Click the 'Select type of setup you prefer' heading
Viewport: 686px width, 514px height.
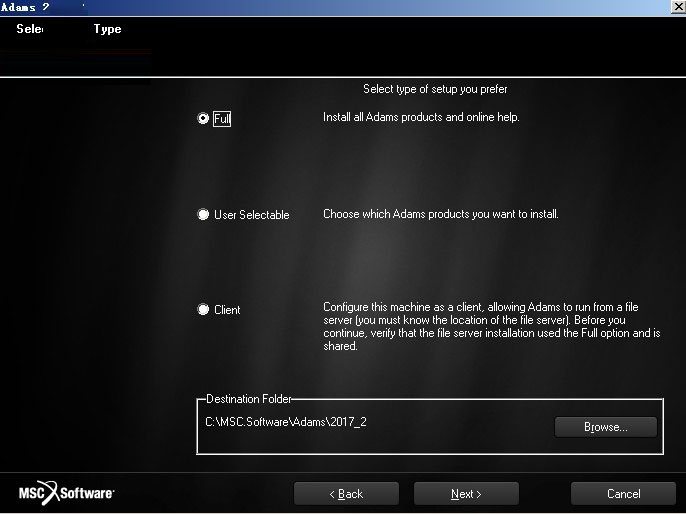pyautogui.click(x=435, y=89)
